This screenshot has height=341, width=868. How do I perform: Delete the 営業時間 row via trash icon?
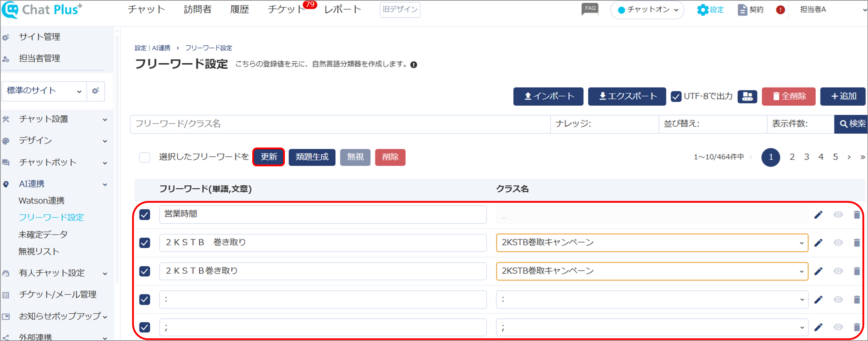pyautogui.click(x=857, y=215)
